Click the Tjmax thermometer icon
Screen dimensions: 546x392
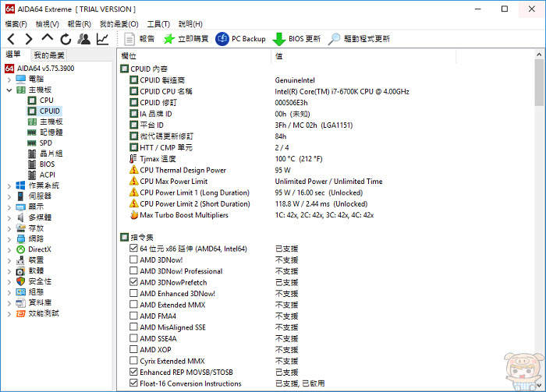[133, 159]
